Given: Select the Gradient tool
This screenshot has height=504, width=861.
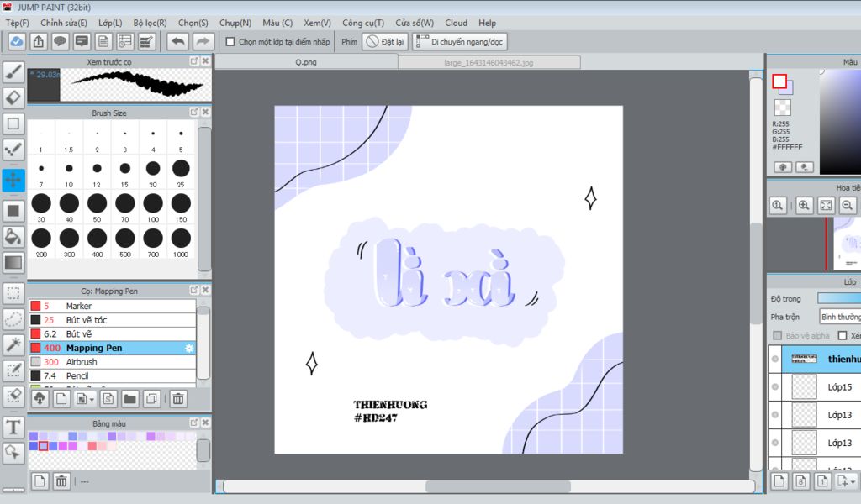Looking at the screenshot, I should (13, 262).
